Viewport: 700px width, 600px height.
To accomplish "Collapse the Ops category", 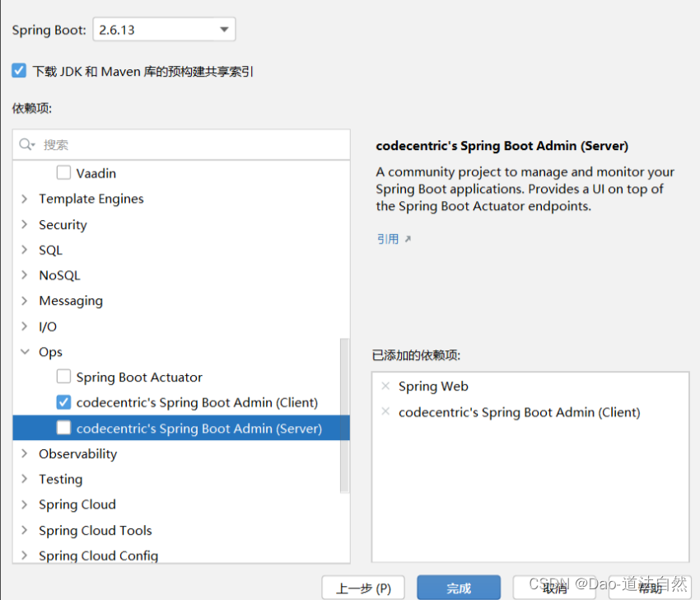I will [x=25, y=352].
